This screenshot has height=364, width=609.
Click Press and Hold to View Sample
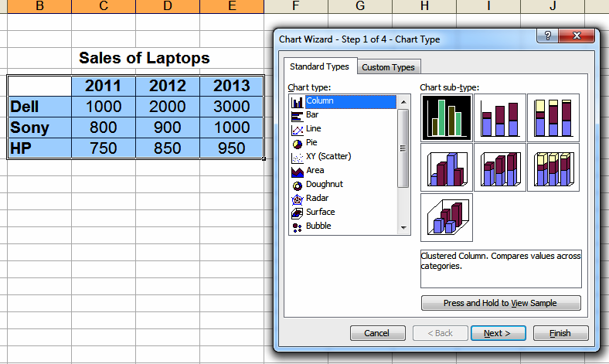tap(501, 303)
